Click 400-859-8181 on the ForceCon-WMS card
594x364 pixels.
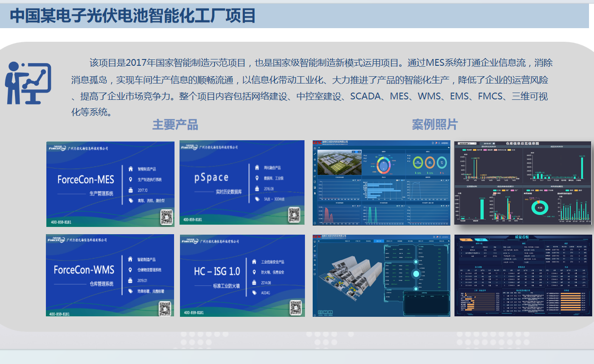(x=60, y=314)
